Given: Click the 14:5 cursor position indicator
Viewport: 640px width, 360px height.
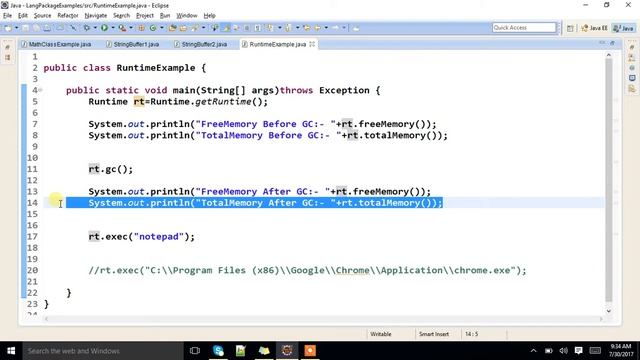Looking at the screenshot, I should tap(471, 334).
